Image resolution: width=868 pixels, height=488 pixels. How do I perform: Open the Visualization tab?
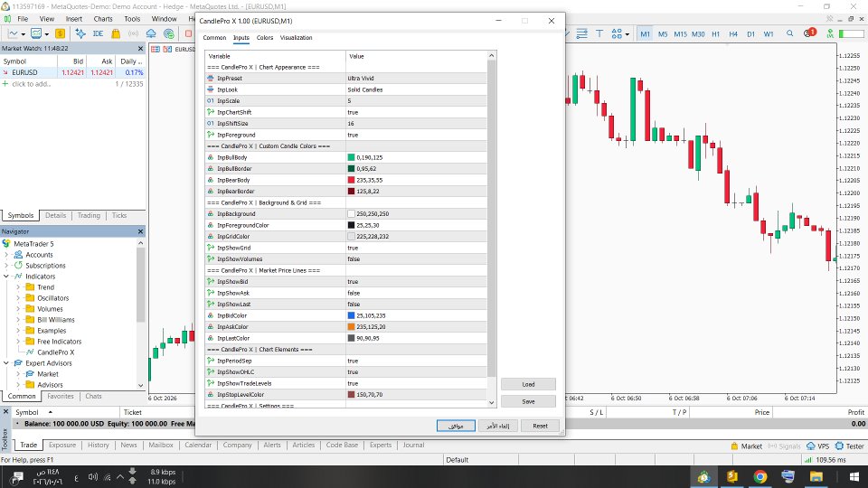pos(297,38)
